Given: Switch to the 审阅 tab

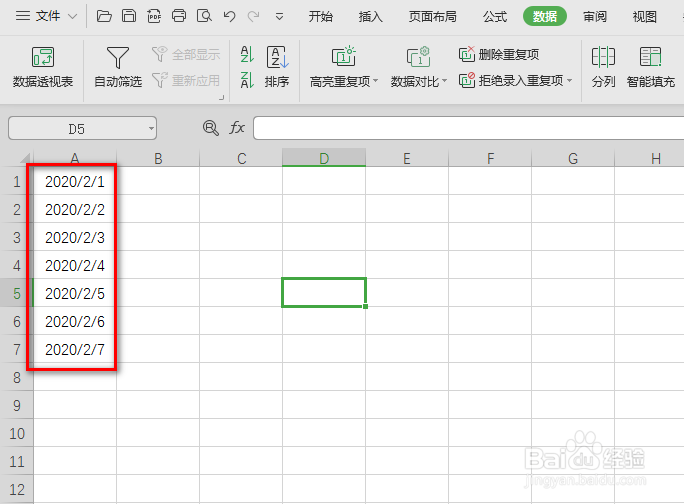Looking at the screenshot, I should tap(595, 17).
